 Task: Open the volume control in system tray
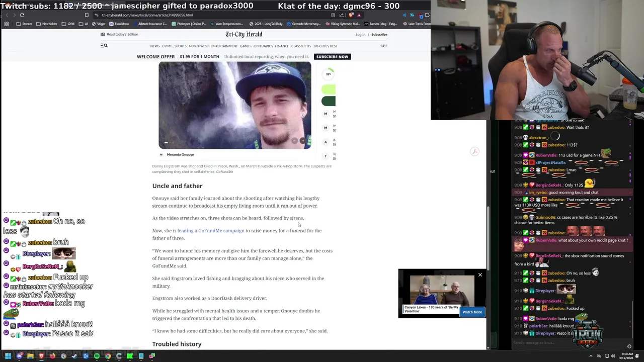(x=613, y=356)
